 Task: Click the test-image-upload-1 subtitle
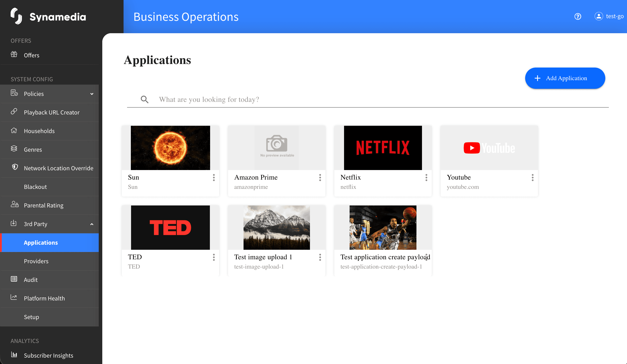(259, 267)
